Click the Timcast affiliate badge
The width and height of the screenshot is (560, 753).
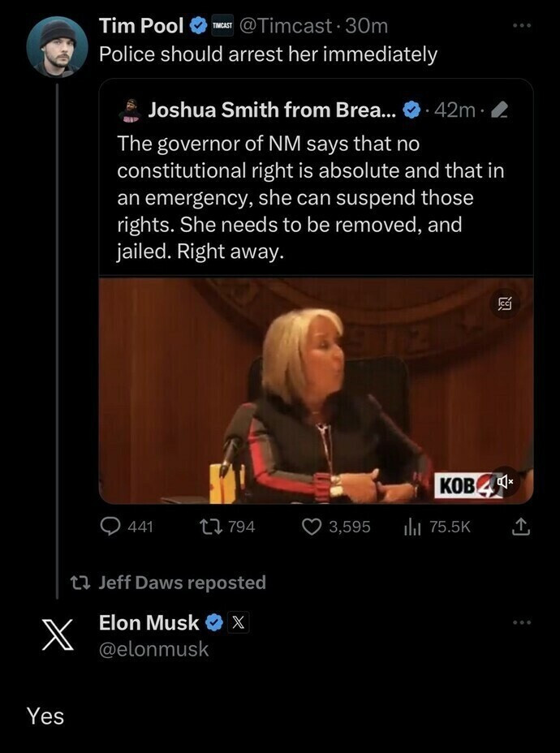pos(222,26)
